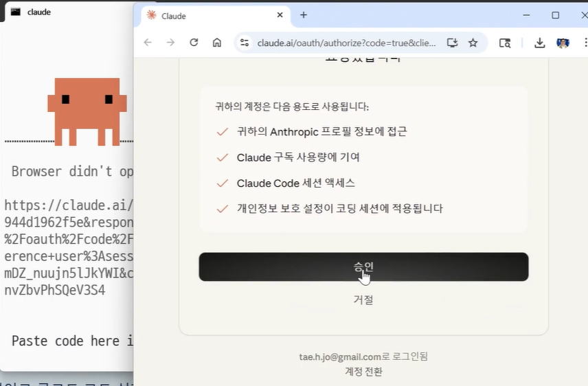This screenshot has width=588, height=386.
Task: Maximize the Chrome browser window
Action: pos(556,15)
